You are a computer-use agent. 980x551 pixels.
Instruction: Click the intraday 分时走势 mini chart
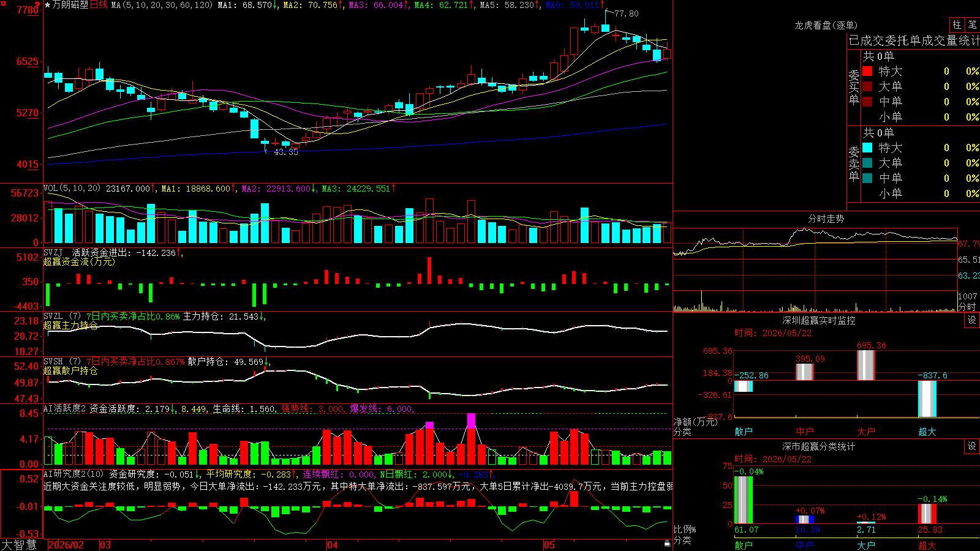pyautogui.click(x=815, y=269)
